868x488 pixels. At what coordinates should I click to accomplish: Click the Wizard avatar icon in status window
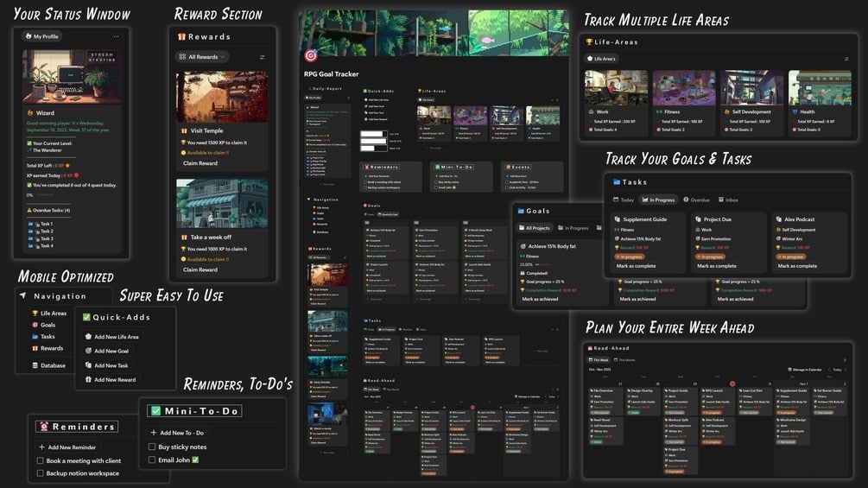(x=30, y=113)
